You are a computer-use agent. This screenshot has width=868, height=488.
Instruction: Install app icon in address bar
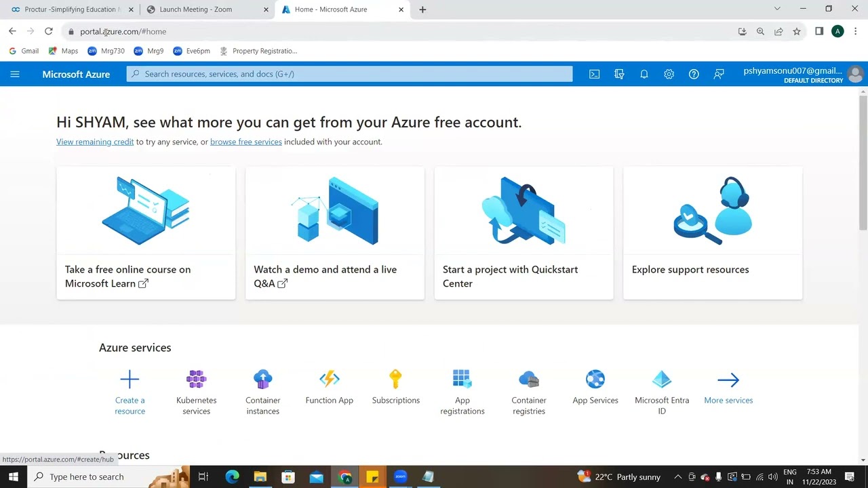pos(742,31)
